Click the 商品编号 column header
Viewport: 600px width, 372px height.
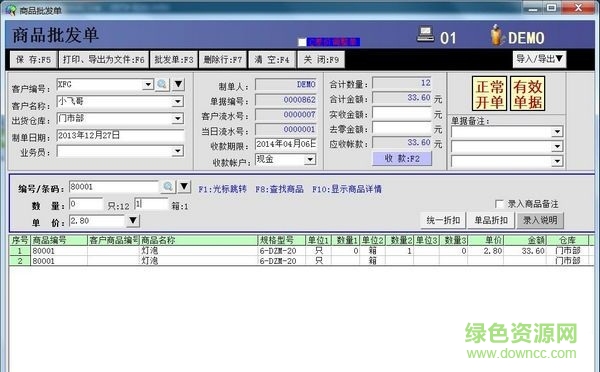pyautogui.click(x=59, y=240)
